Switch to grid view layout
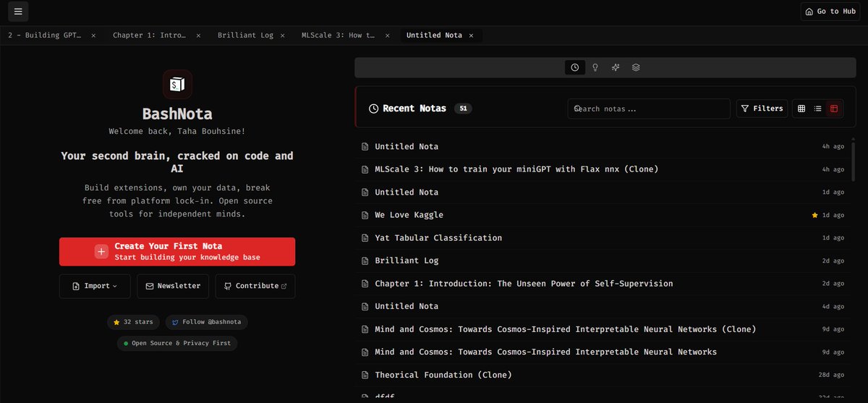This screenshot has width=868, height=403. pyautogui.click(x=801, y=109)
